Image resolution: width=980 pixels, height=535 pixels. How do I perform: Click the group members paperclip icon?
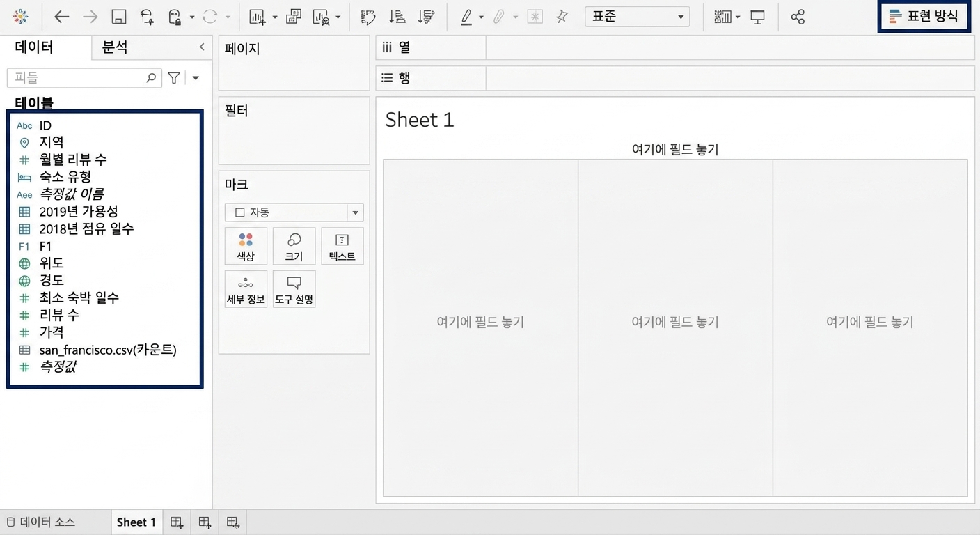[x=499, y=17]
